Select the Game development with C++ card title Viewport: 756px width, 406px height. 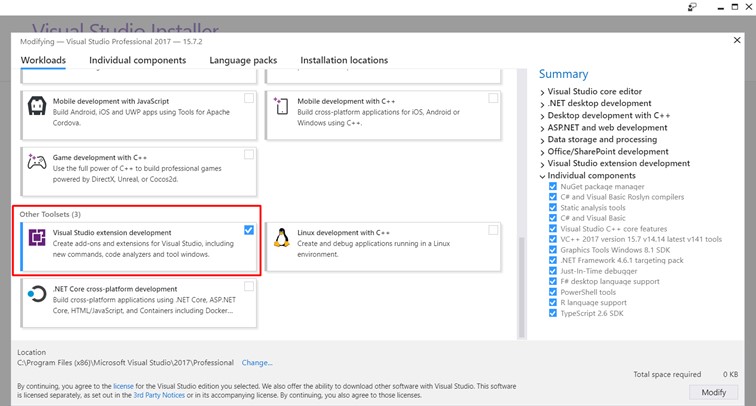pos(100,157)
